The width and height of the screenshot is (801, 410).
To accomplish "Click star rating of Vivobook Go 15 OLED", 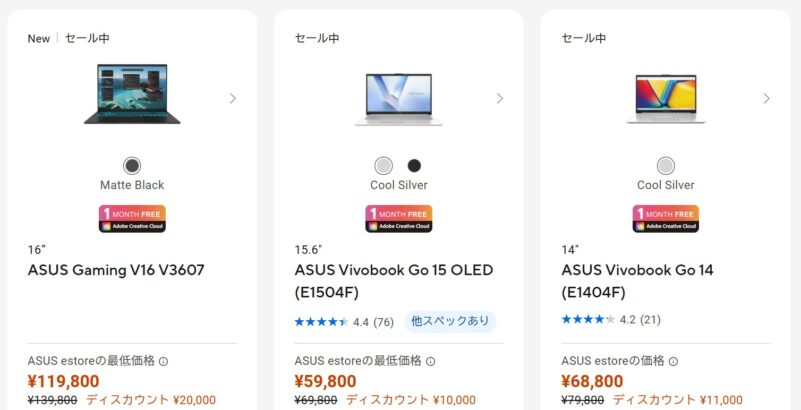I will [321, 322].
